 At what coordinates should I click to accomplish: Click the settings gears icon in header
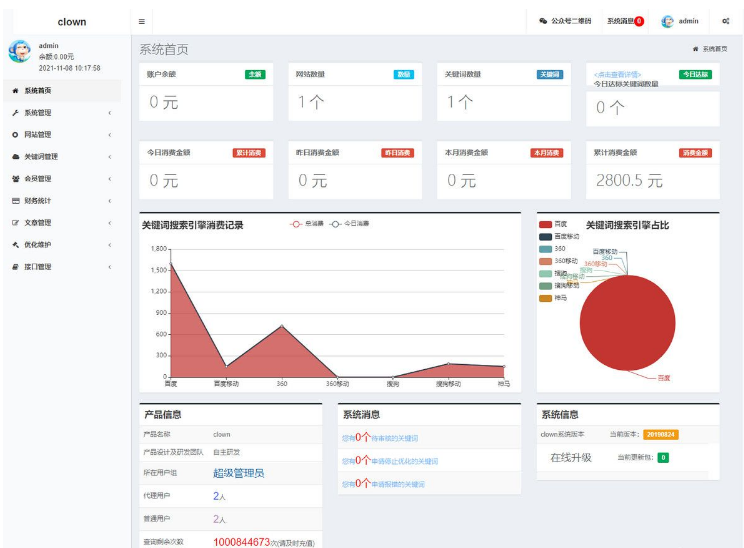[x=725, y=21]
